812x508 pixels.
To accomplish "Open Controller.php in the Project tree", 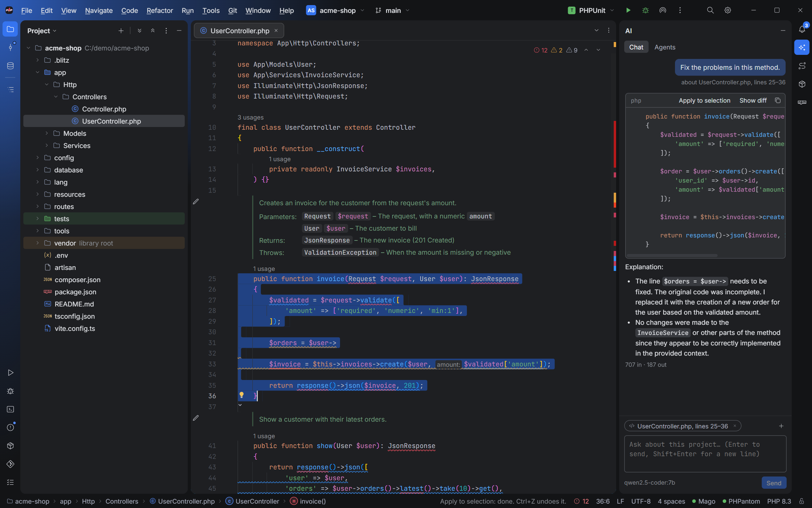I will (x=104, y=109).
